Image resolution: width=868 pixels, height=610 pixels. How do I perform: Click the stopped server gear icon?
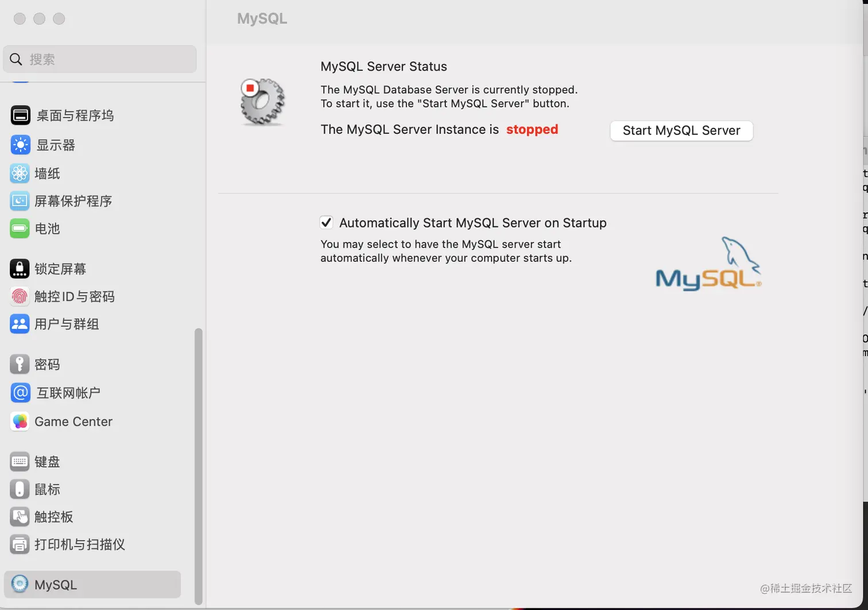pyautogui.click(x=262, y=102)
